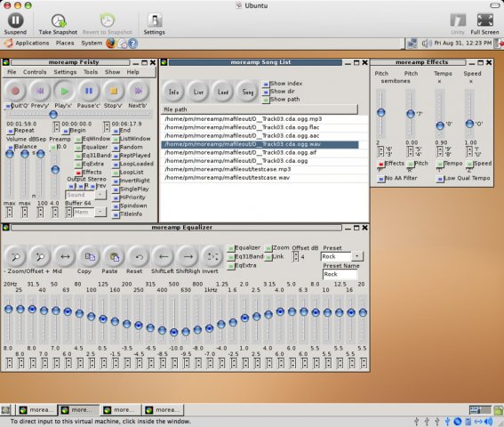504x427 pixels.
Task: Toggle the Effects checkbox in moreamp Feisty
Action: (78, 173)
